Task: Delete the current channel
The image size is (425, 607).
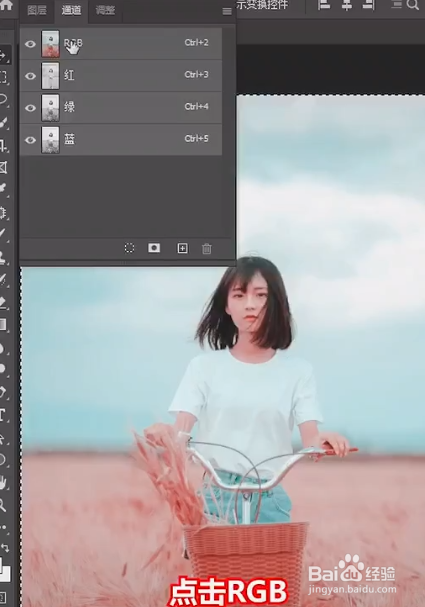Action: pyautogui.click(x=207, y=249)
